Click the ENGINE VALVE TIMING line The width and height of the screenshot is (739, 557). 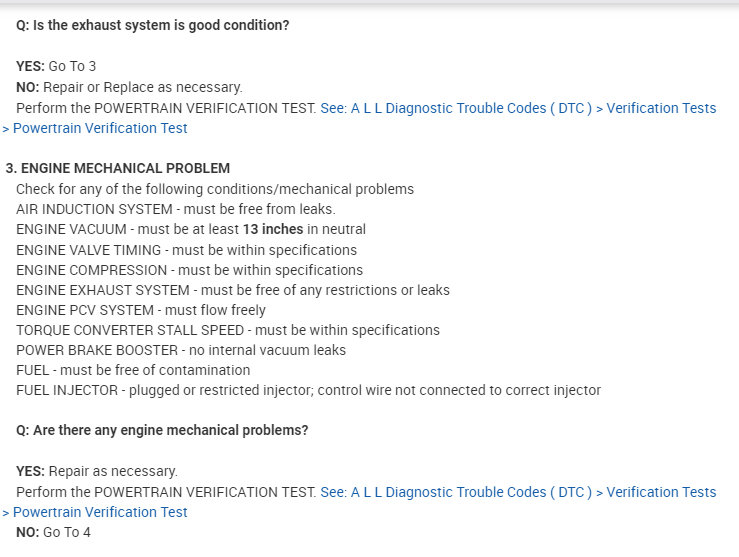186,250
